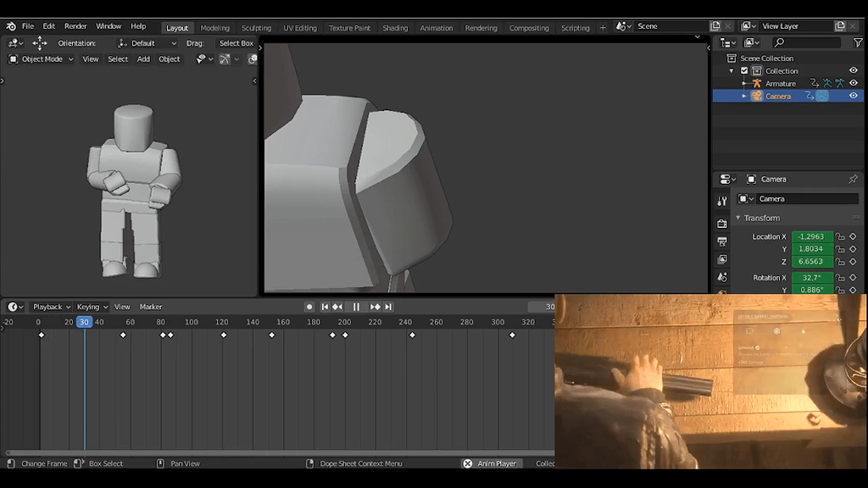The height and width of the screenshot is (488, 868).
Task: Click the Move tool icon in the header
Action: tap(39, 43)
